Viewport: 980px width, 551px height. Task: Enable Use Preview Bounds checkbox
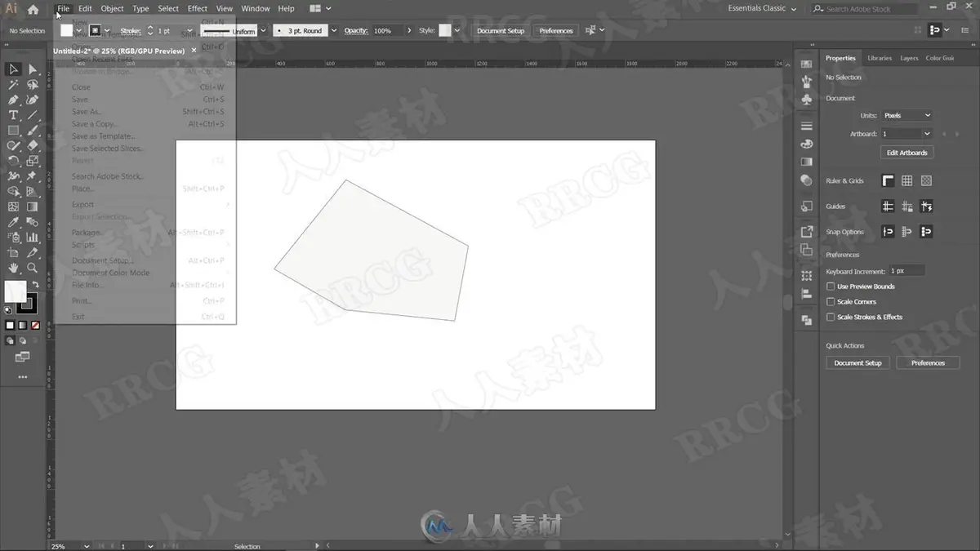(831, 287)
